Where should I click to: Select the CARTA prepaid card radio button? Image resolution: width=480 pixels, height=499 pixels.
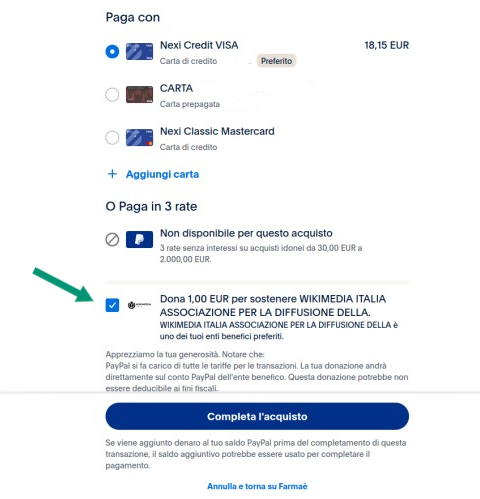[112, 95]
